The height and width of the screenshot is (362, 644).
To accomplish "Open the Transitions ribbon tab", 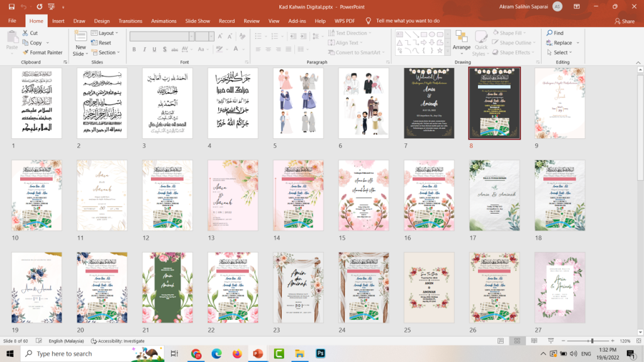I will [130, 21].
